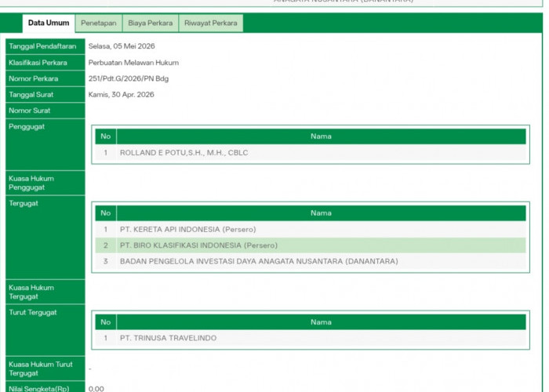
Task: Select the Turut Tergugat label cell
Action: pyautogui.click(x=45, y=330)
